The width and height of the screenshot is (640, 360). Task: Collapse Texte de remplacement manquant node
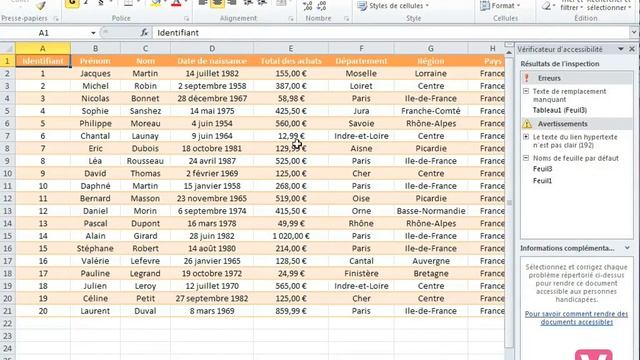pyautogui.click(x=526, y=91)
